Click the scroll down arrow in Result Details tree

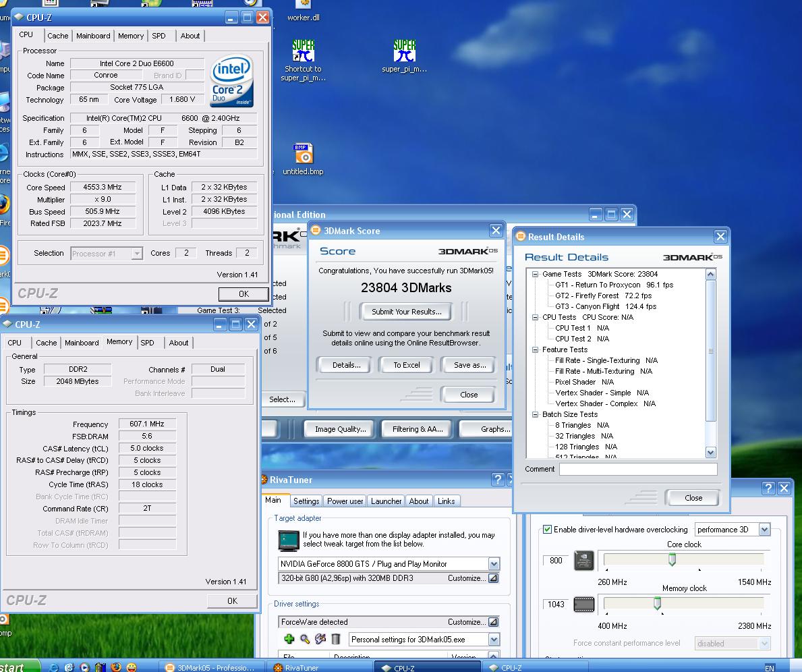point(710,453)
